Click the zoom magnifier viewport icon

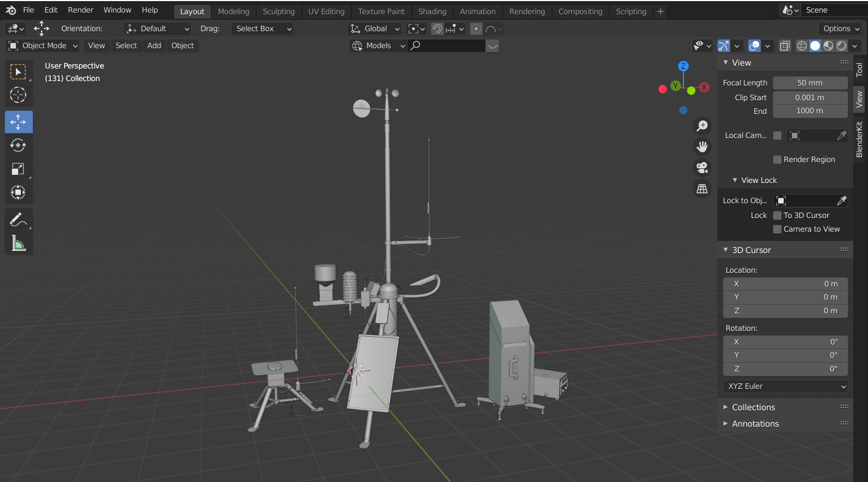[x=702, y=126]
